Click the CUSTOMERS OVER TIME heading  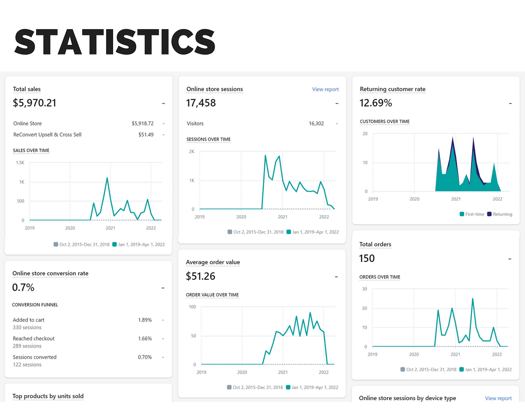[385, 122]
